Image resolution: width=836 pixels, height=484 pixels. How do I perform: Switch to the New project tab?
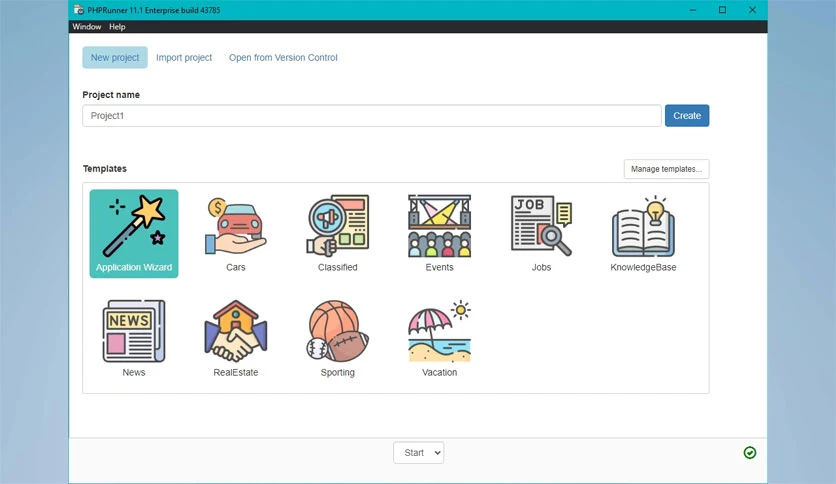point(115,58)
